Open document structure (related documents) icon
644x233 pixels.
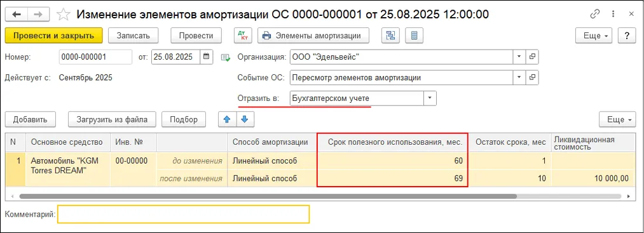tap(390, 36)
